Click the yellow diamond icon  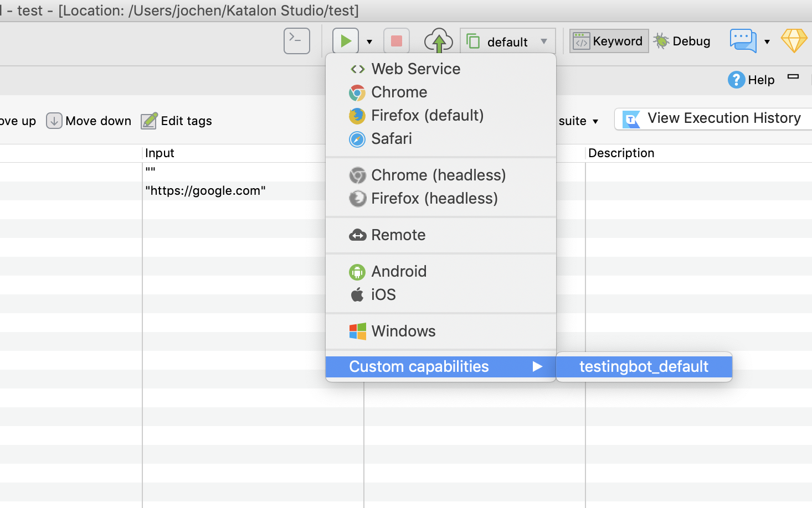click(x=794, y=41)
